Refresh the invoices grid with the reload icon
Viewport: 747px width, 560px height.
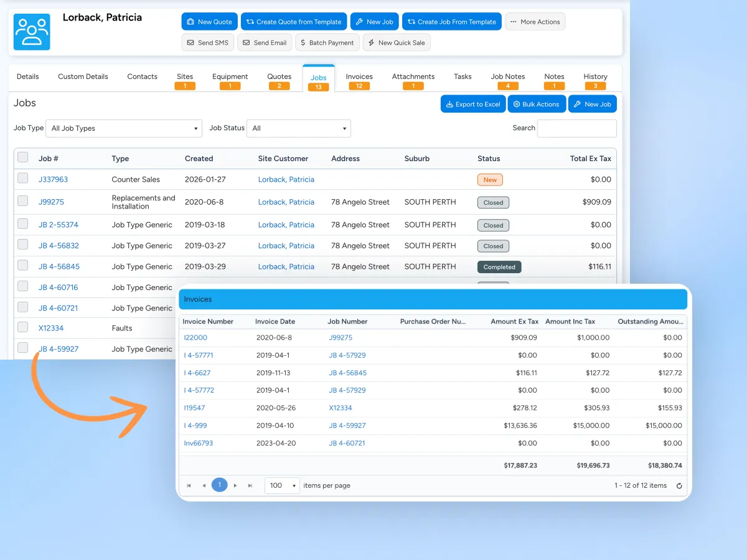[x=679, y=486]
